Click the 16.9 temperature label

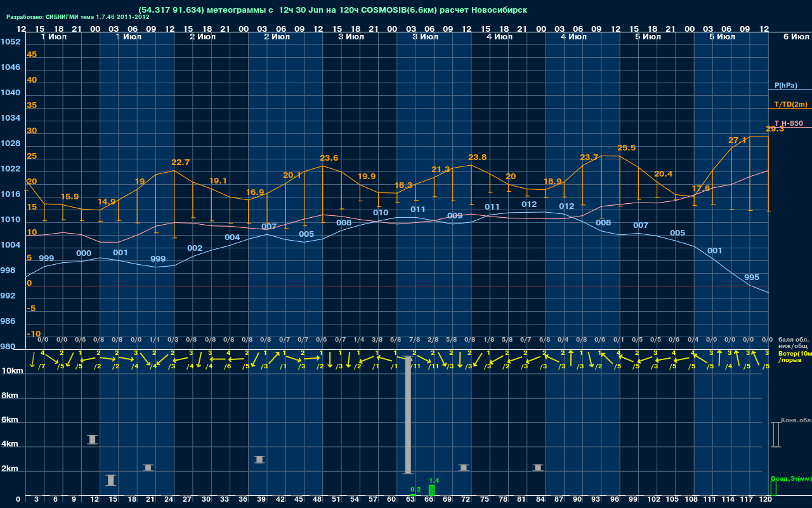pyautogui.click(x=255, y=192)
